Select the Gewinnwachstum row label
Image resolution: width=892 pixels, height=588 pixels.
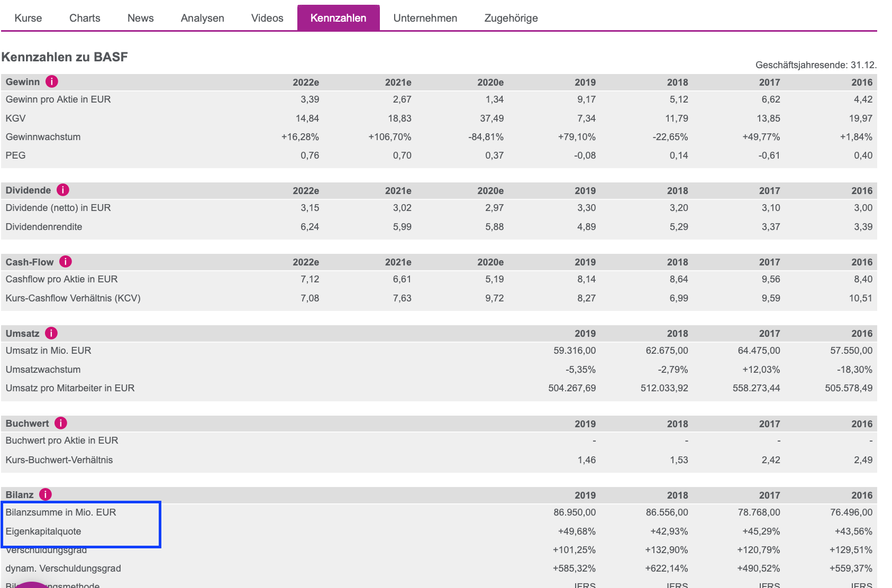coord(43,137)
